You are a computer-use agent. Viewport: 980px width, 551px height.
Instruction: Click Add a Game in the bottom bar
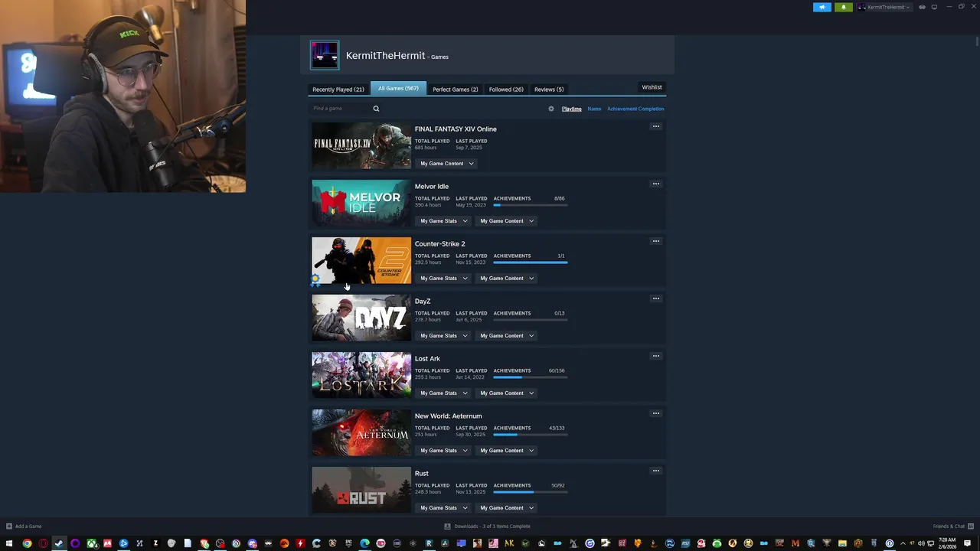[x=24, y=527]
